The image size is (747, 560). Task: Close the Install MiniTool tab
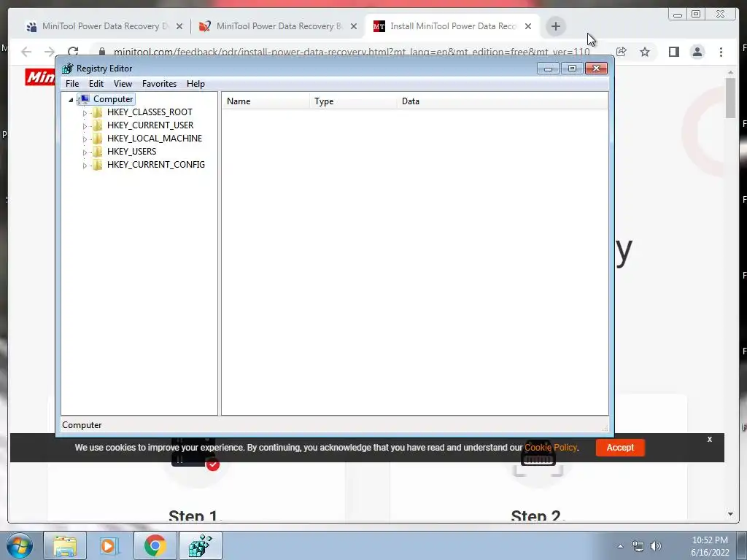[528, 26]
